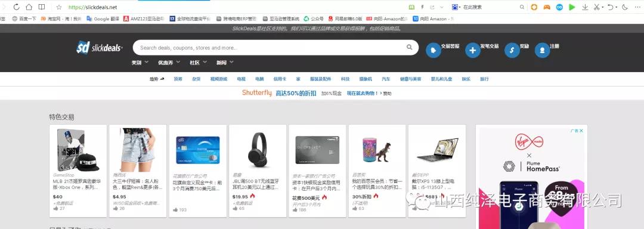Viewport: 644px width, 229px height.
Task: Open the 跨境电商ERP管理 bookmark
Action: 236,18
